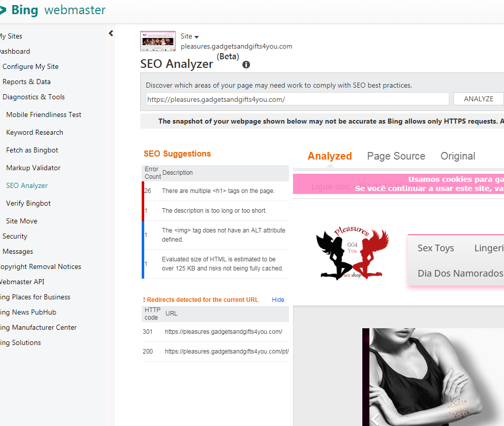This screenshot has height=426, width=504.
Task: Select img tag missing ALT suggestion
Action: [x=216, y=235]
